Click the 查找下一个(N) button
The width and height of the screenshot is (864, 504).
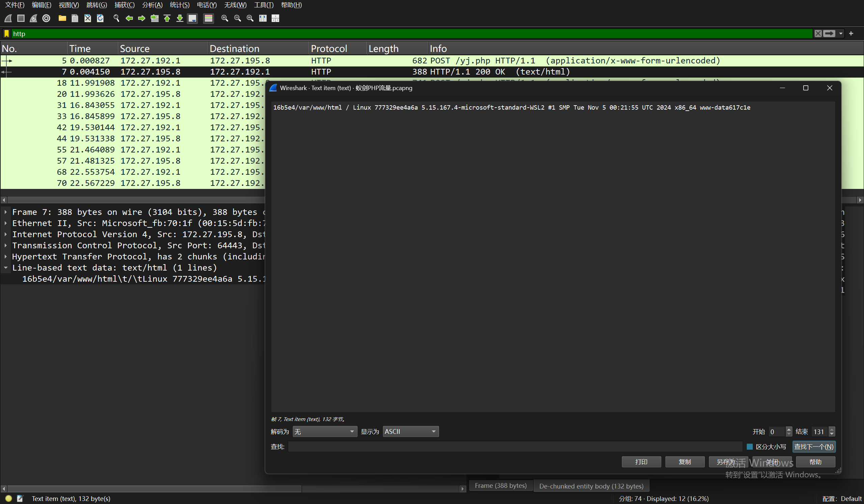click(x=814, y=447)
